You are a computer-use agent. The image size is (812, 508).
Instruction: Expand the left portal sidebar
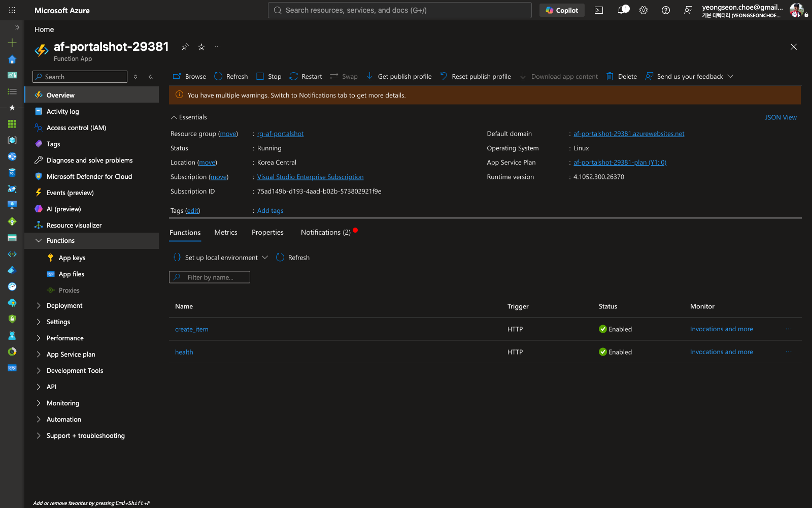(17, 27)
